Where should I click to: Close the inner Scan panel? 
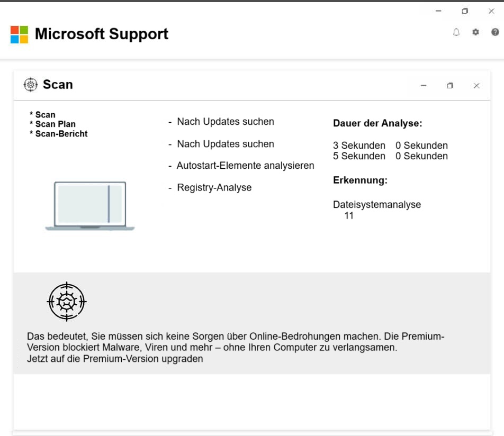[x=476, y=86]
